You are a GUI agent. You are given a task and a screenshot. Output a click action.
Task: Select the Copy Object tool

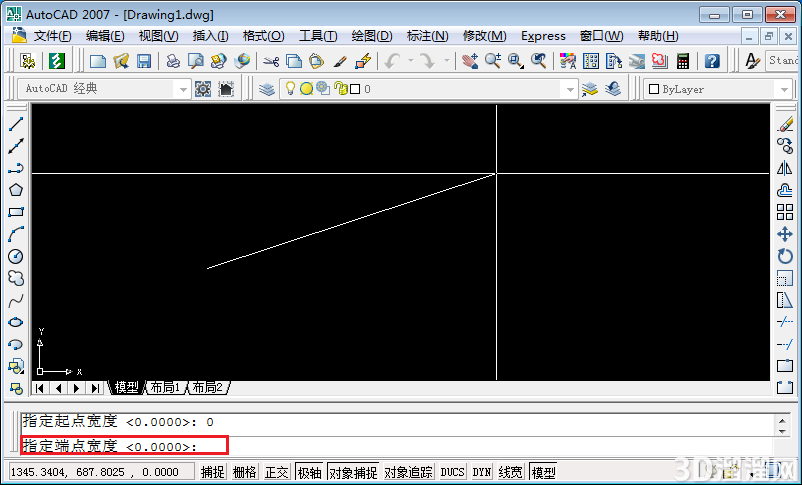pyautogui.click(x=785, y=146)
